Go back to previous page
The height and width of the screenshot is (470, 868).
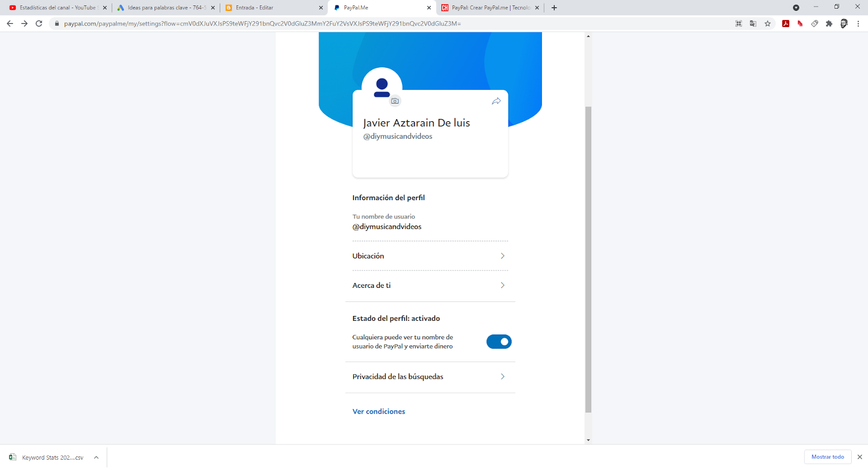pos(10,23)
